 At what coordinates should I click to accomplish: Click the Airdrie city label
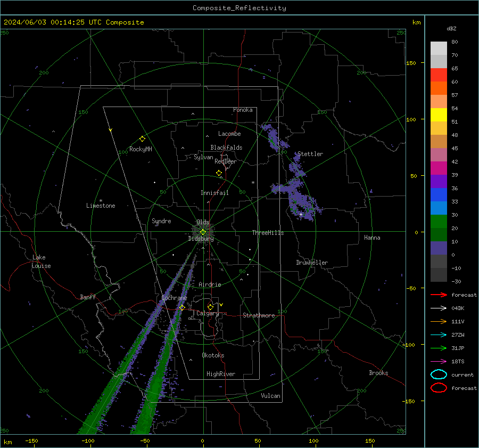tap(210, 284)
